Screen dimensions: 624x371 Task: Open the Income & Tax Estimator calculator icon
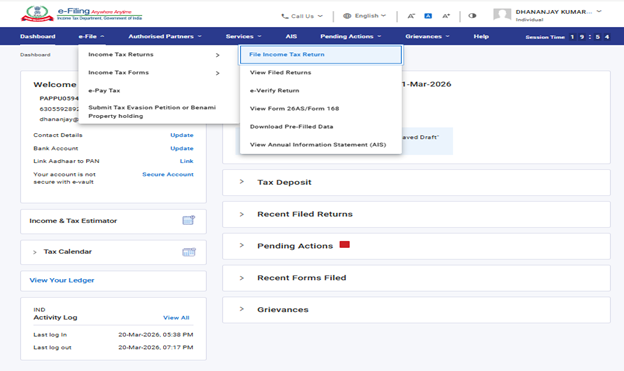tap(189, 220)
